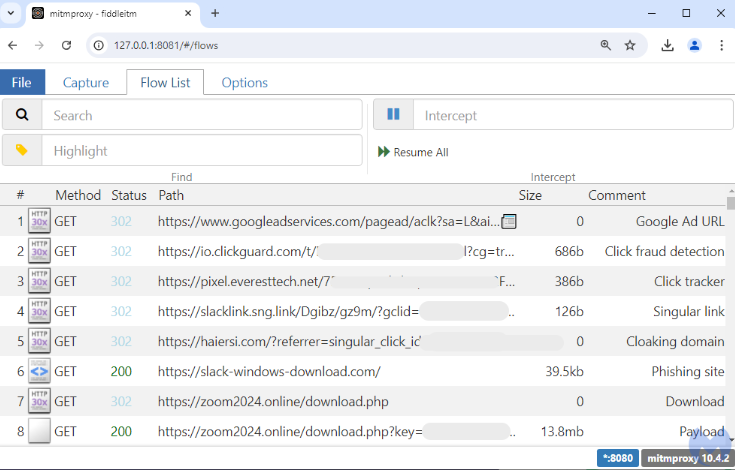Select the mitmproxy - fiddleitm browser tab
735x470 pixels.
pyautogui.click(x=112, y=14)
